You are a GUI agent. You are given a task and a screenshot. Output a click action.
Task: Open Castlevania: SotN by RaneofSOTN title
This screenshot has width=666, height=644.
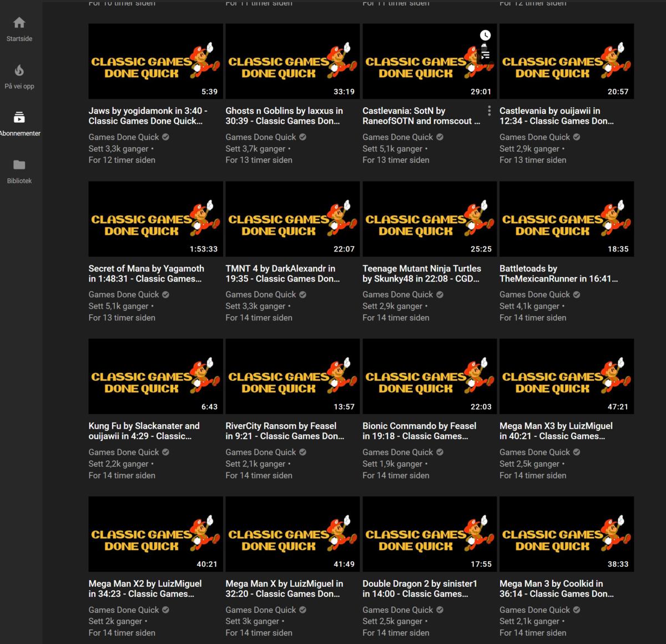click(x=421, y=116)
